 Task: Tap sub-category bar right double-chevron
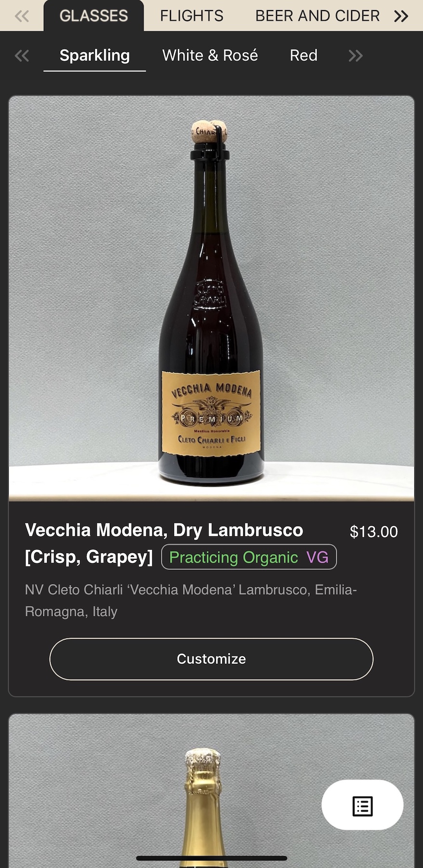(356, 56)
